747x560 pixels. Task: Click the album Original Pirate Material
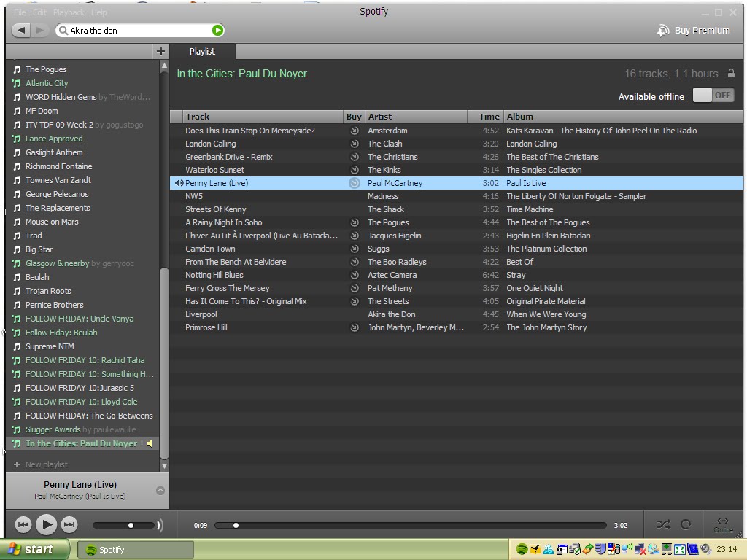coord(546,301)
